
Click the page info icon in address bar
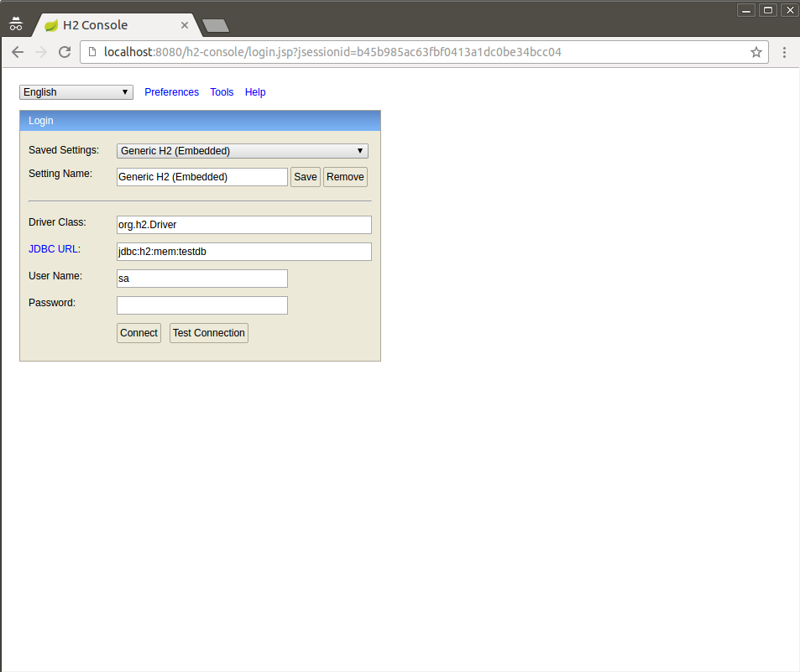[x=92, y=52]
